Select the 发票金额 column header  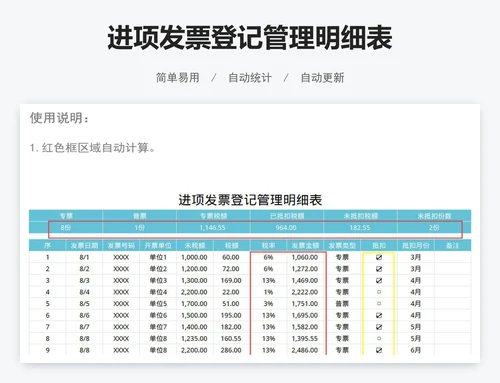(305, 246)
